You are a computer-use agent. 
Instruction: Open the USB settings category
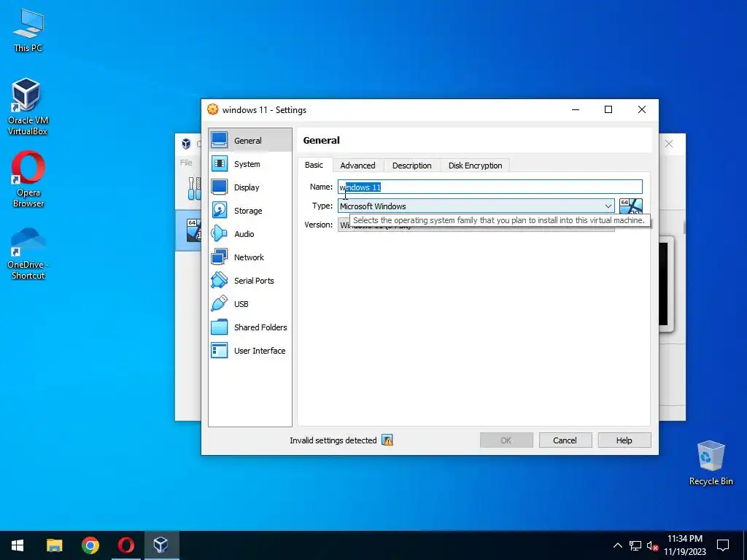pyautogui.click(x=249, y=304)
